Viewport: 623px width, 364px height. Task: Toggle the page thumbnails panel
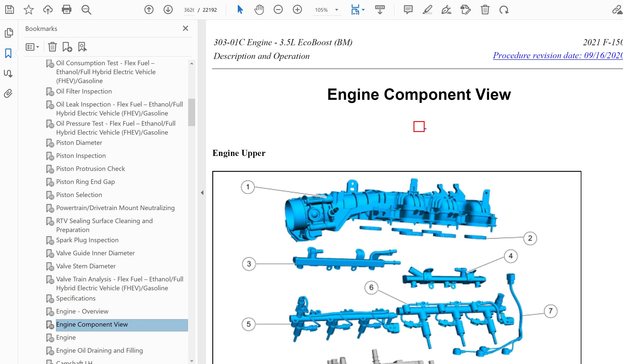(9, 33)
